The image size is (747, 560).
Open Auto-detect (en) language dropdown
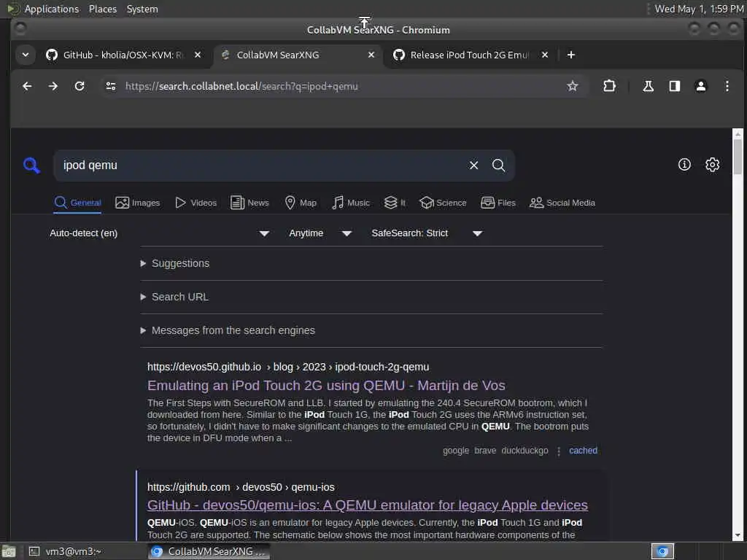click(160, 233)
